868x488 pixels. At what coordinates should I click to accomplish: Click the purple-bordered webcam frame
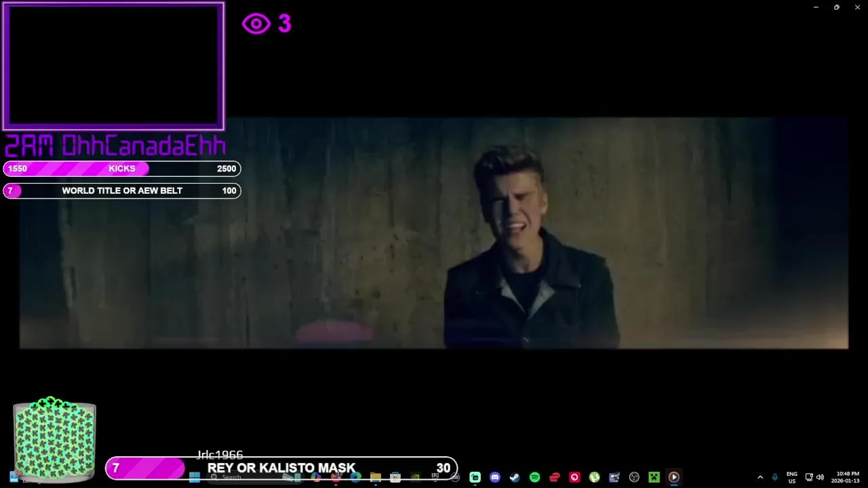point(113,66)
